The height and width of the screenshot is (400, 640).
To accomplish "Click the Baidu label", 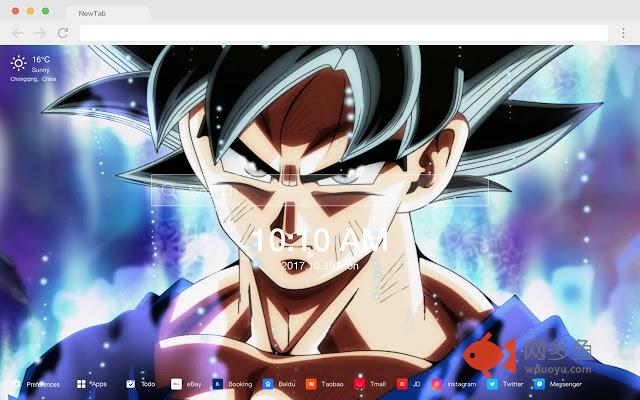I will click(287, 384).
